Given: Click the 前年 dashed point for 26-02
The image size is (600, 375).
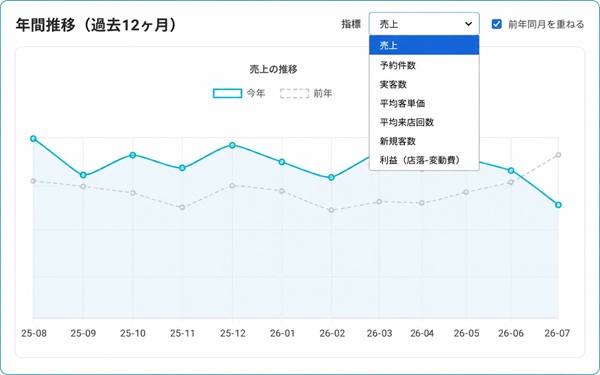Looking at the screenshot, I should click(332, 210).
